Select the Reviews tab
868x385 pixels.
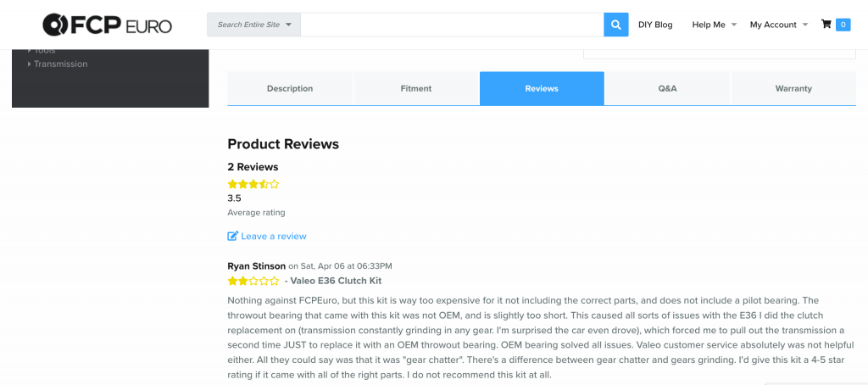tap(542, 88)
